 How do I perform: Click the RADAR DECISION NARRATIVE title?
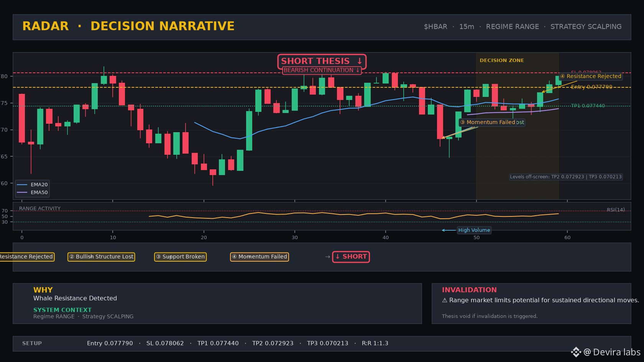coord(128,26)
